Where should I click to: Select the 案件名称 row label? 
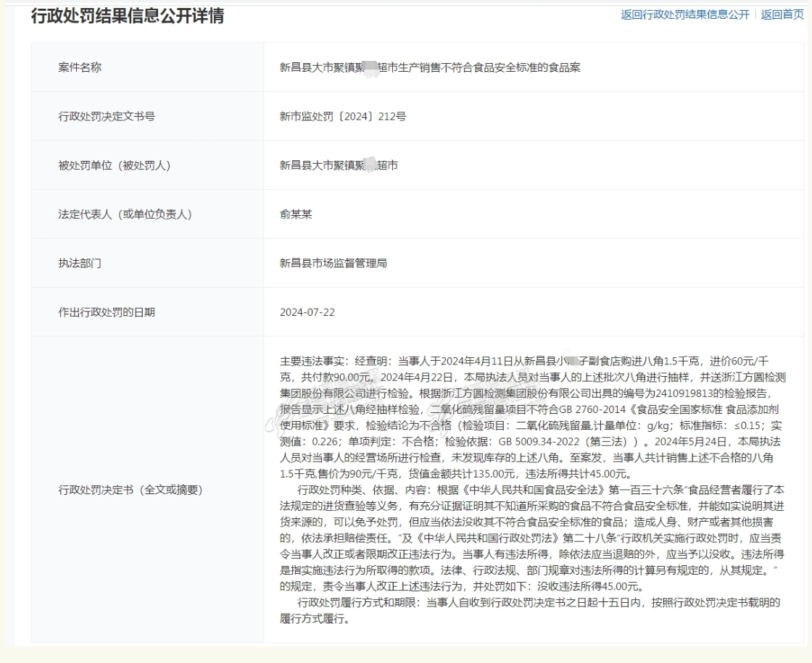tap(80, 67)
